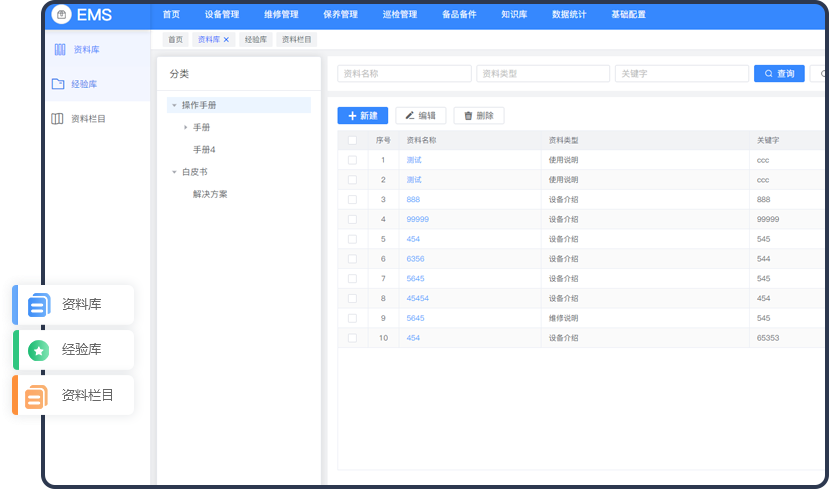This screenshot has height=489, width=829.
Task: Switch to the 首页 page tab
Action: point(176,40)
